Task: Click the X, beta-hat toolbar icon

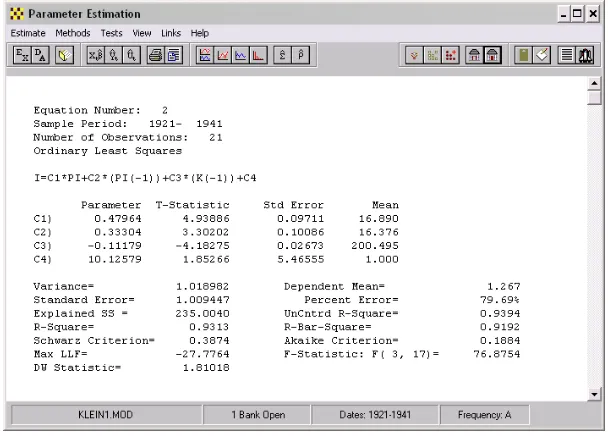Action: (x=95, y=55)
